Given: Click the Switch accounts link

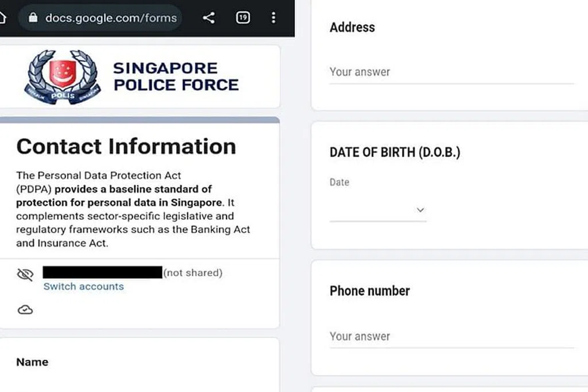Looking at the screenshot, I should coord(83,286).
